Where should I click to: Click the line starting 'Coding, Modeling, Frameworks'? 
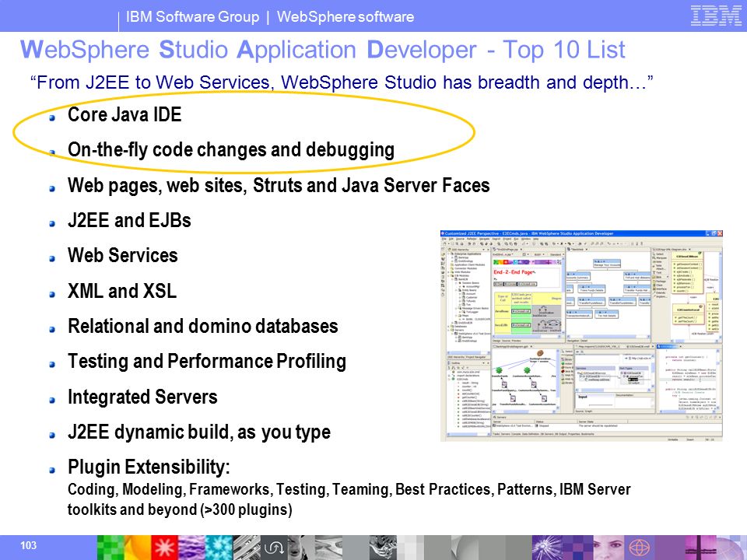(x=349, y=489)
